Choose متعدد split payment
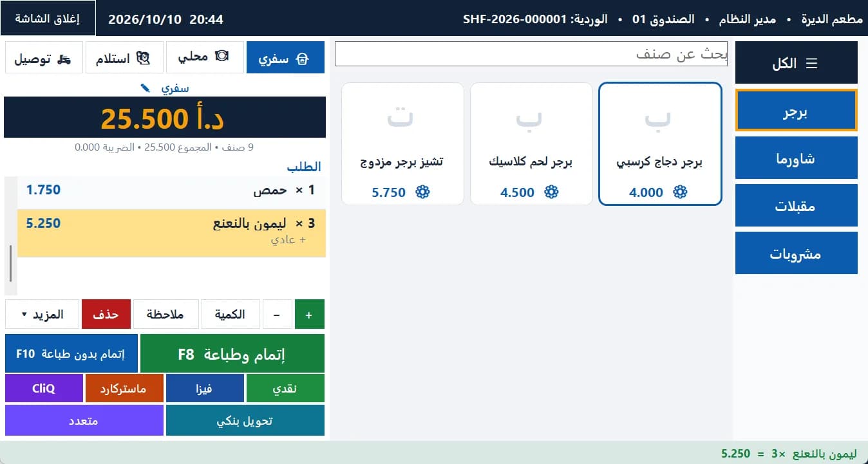 coord(84,420)
